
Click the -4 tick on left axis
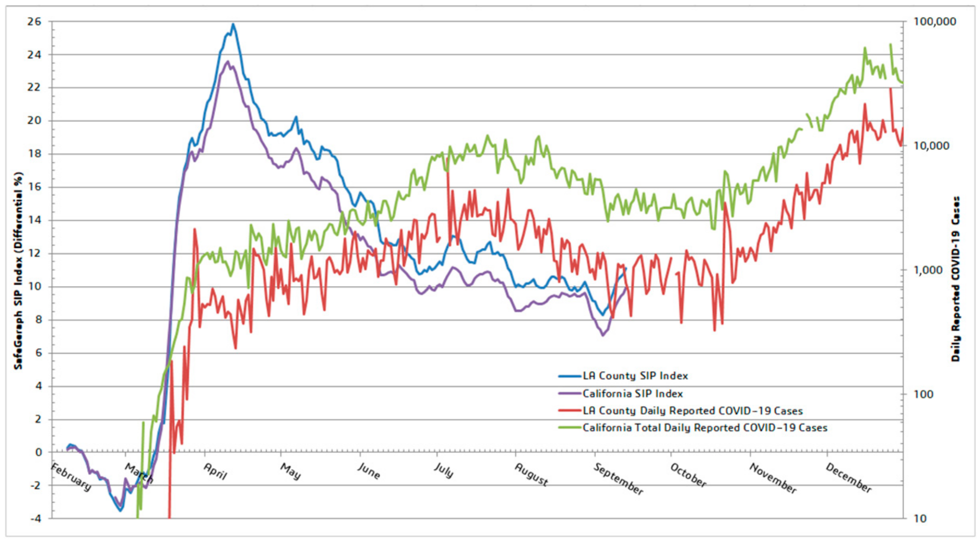coord(35,519)
